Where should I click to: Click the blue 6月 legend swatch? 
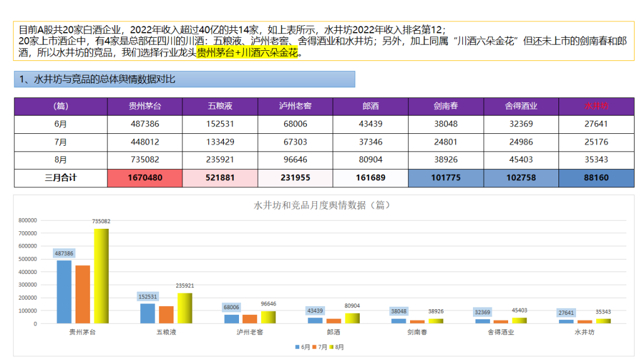pyautogui.click(x=297, y=347)
